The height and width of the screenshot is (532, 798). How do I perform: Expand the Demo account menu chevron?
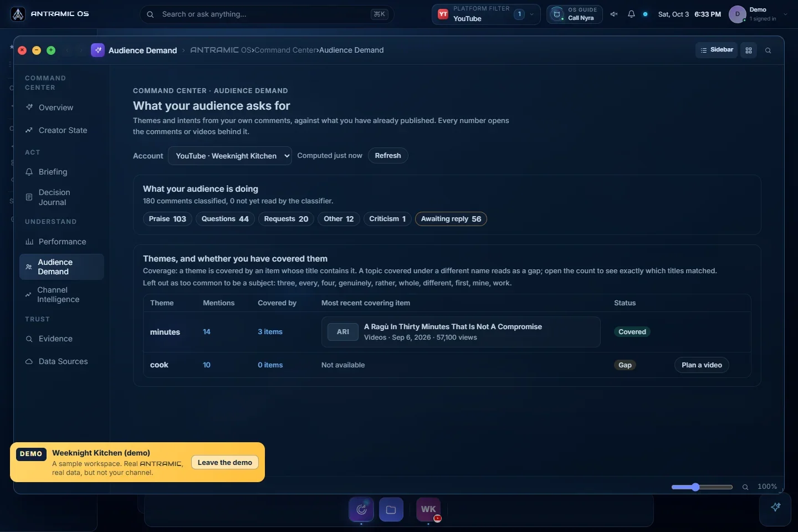(785, 14)
